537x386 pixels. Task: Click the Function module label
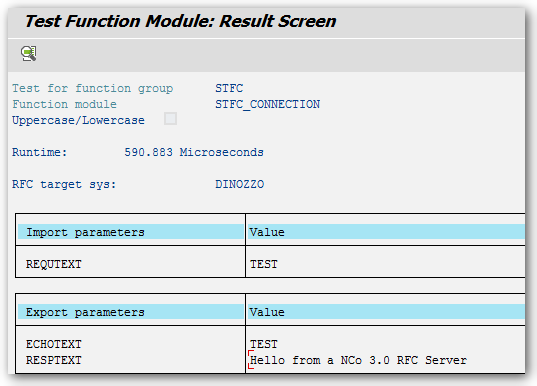(x=64, y=104)
